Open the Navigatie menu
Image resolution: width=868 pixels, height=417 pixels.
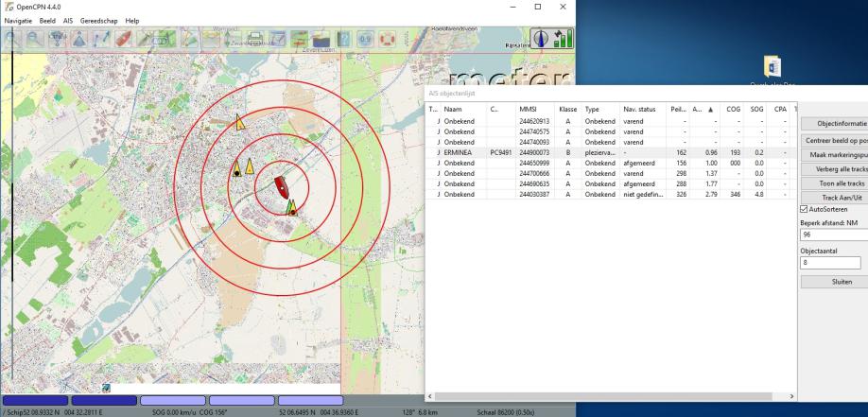pyautogui.click(x=18, y=21)
